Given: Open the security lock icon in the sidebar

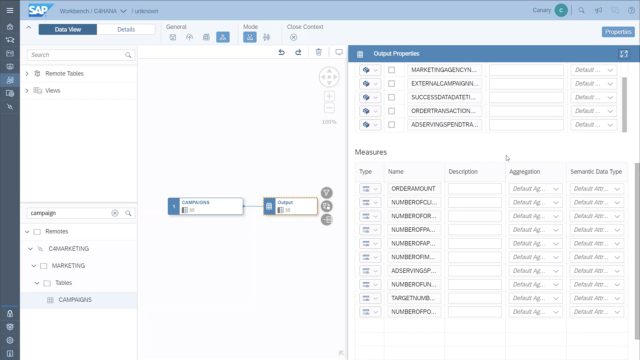Looking at the screenshot, I should point(10,313).
